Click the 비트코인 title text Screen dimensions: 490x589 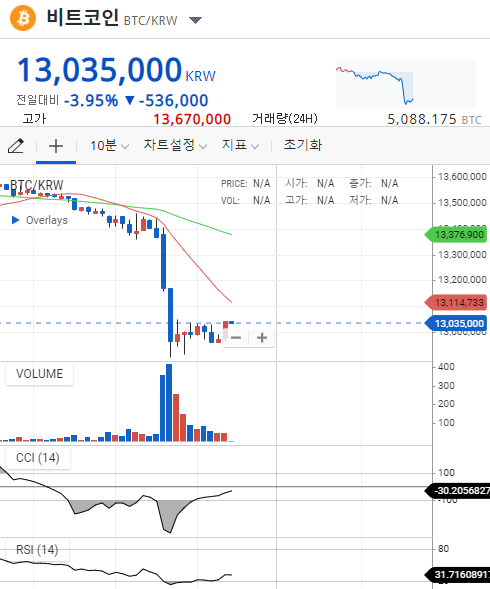(83, 17)
